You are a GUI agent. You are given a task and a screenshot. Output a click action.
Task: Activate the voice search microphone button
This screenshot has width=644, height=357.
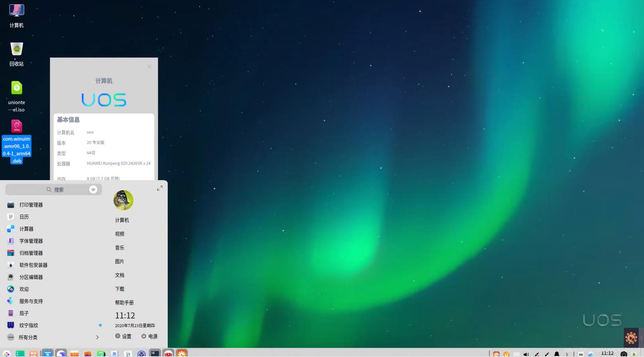pyautogui.click(x=93, y=189)
